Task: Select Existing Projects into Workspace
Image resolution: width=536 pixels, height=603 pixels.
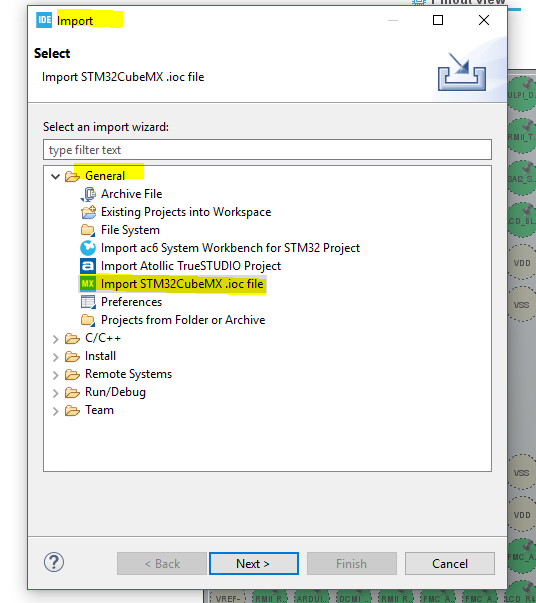Action: [x=186, y=212]
